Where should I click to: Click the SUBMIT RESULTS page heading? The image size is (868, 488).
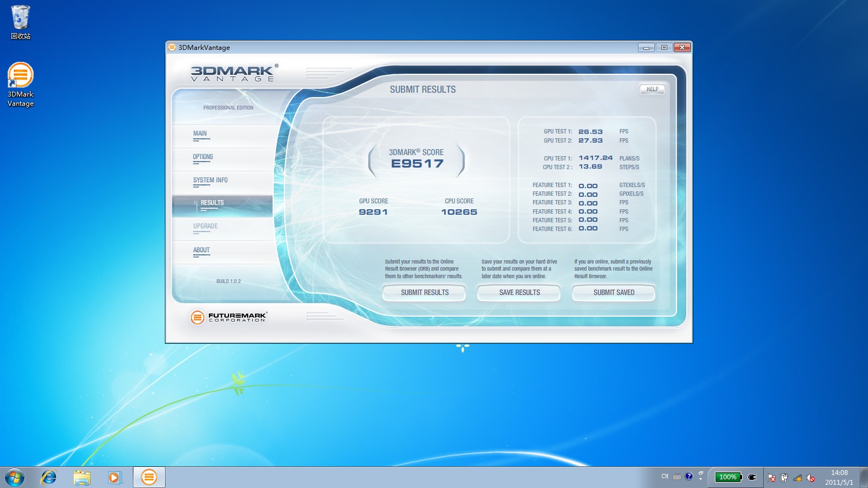423,89
